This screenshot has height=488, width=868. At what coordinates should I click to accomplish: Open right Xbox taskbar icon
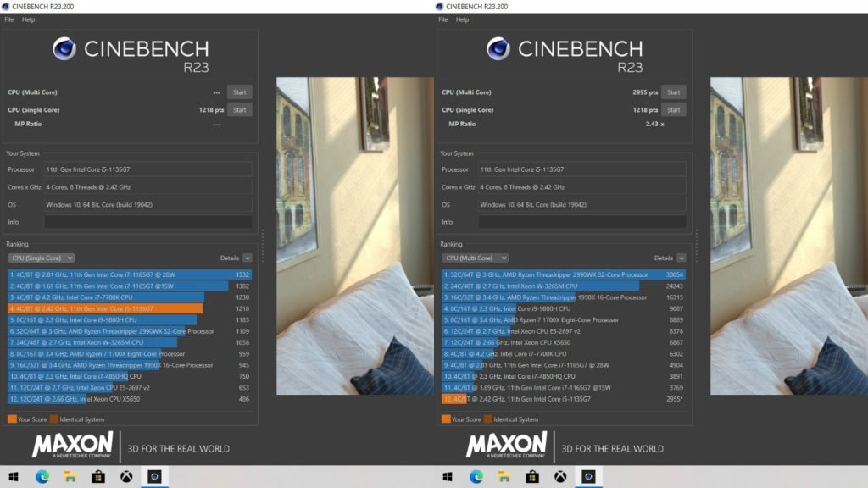[x=560, y=476]
